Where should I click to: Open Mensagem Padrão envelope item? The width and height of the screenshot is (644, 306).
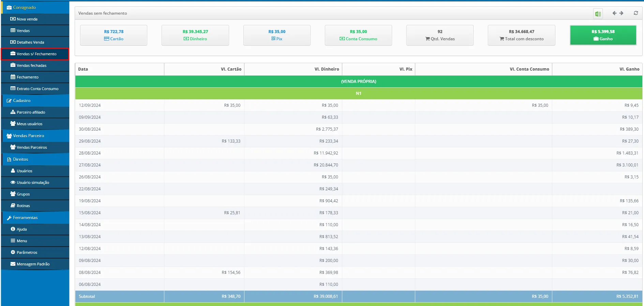click(x=33, y=264)
